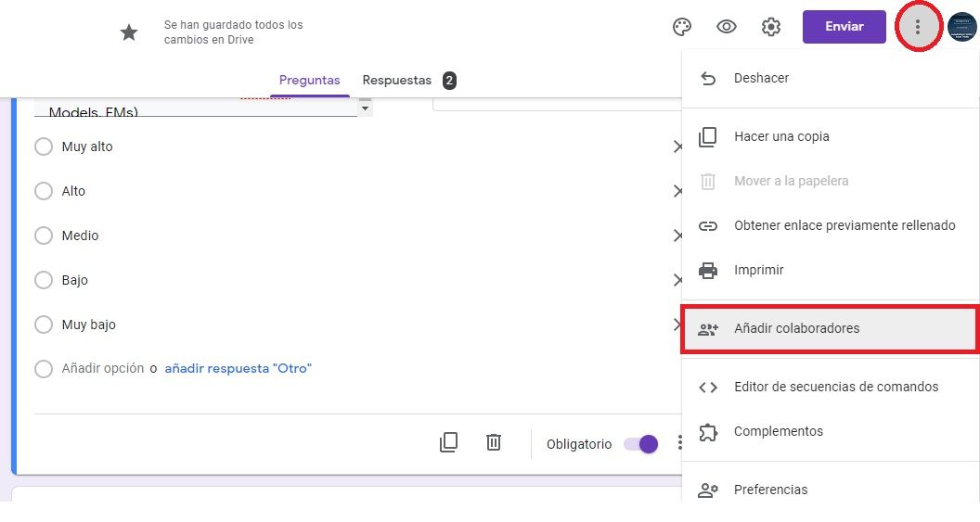
Task: Remove the Medio option
Action: [x=677, y=236]
